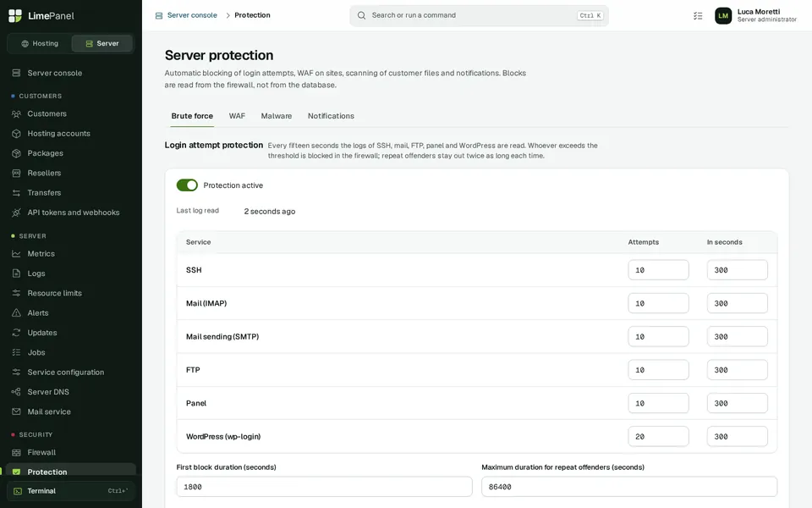The width and height of the screenshot is (812, 508).
Task: Click the SSH In seconds field
Action: (737, 270)
